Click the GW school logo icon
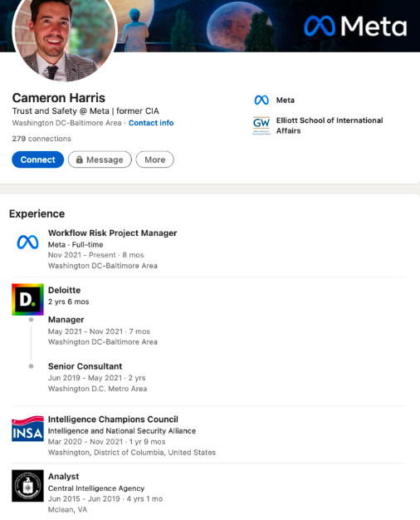 point(261,125)
